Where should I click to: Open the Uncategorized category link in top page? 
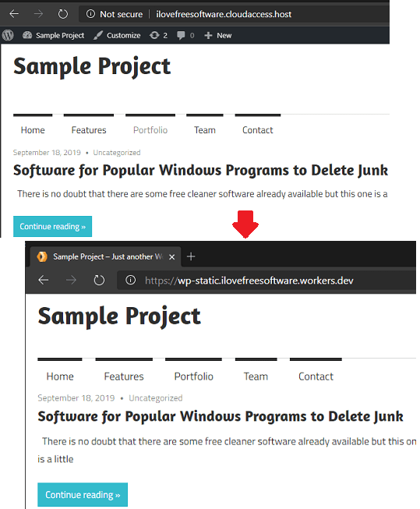[x=117, y=153]
